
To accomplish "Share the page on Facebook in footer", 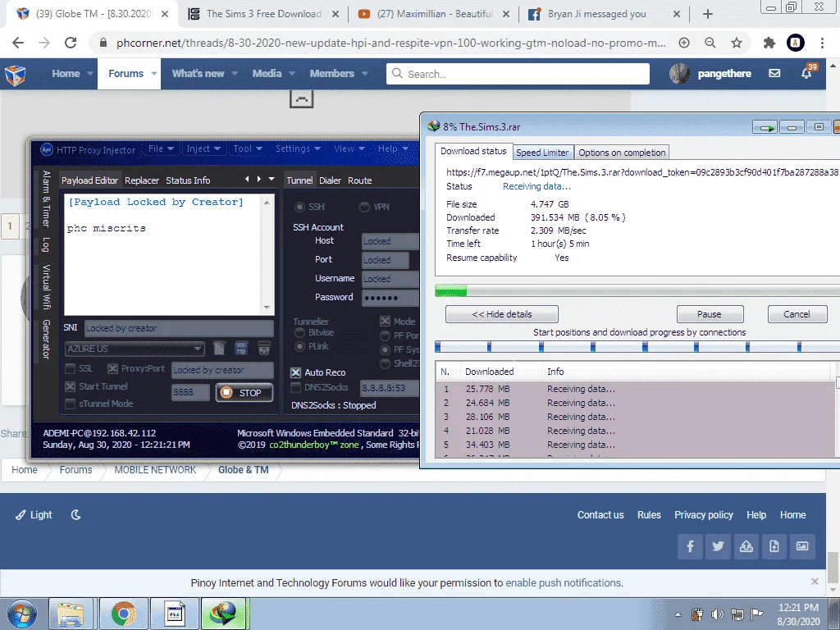I will click(691, 546).
